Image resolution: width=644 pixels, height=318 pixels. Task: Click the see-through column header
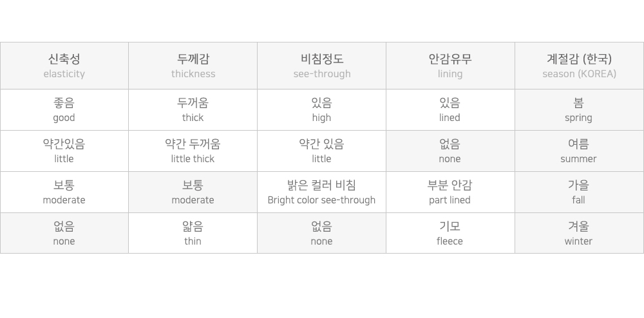point(322,66)
